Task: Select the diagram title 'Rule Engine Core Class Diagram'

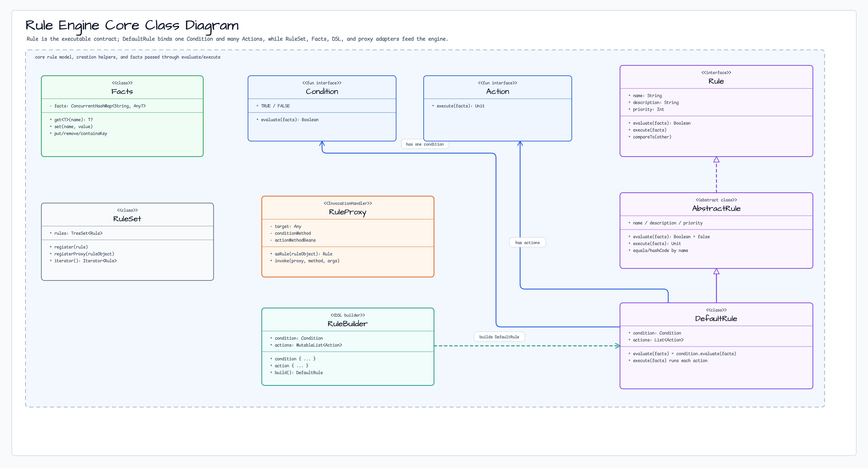Action: click(132, 26)
